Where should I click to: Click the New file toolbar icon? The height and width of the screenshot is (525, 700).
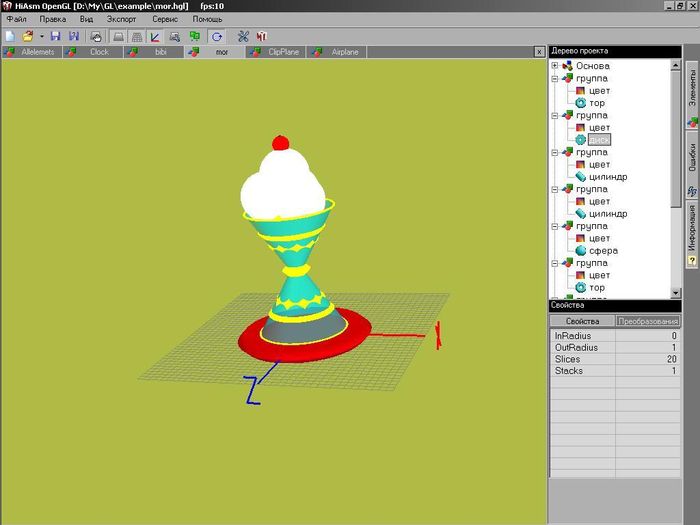[x=10, y=36]
